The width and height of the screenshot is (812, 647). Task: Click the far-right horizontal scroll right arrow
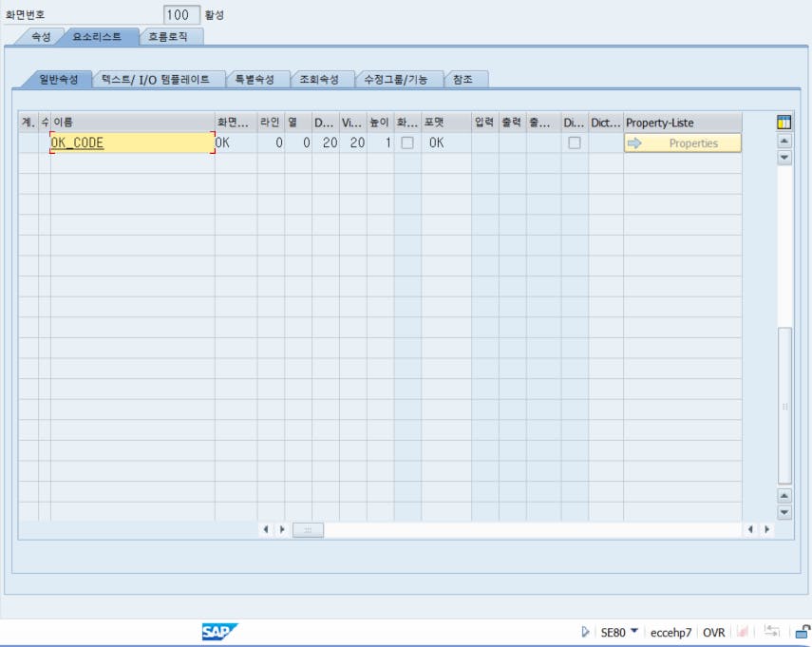click(767, 529)
